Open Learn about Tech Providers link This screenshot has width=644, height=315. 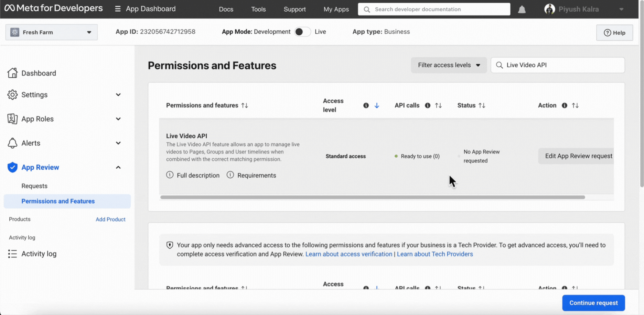(435, 254)
